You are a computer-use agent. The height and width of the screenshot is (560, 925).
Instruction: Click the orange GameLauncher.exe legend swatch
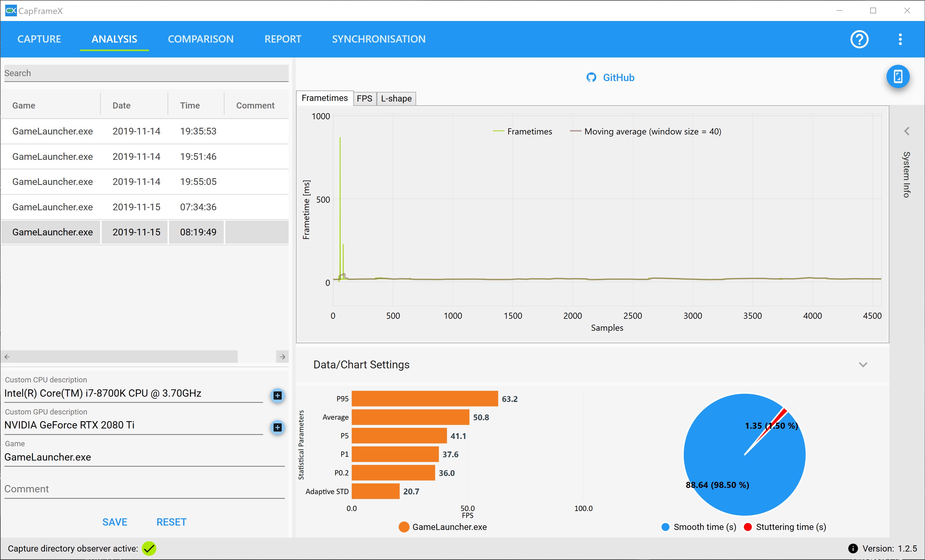404,526
